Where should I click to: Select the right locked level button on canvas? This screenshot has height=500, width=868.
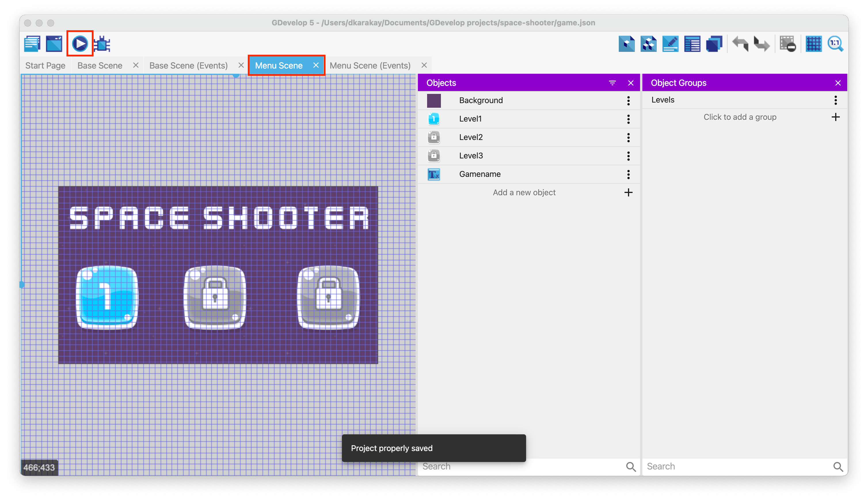coord(328,298)
